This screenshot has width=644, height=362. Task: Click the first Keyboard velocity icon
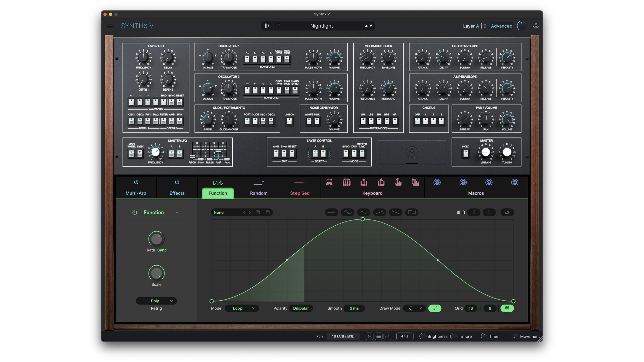click(x=329, y=182)
